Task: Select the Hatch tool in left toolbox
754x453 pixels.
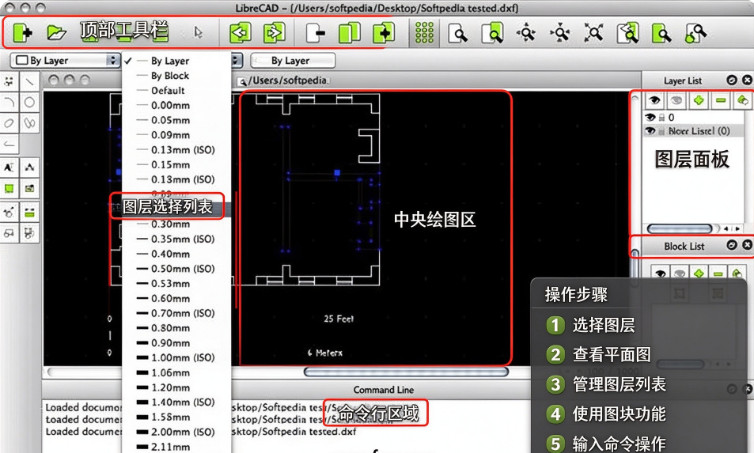Action: 9,189
